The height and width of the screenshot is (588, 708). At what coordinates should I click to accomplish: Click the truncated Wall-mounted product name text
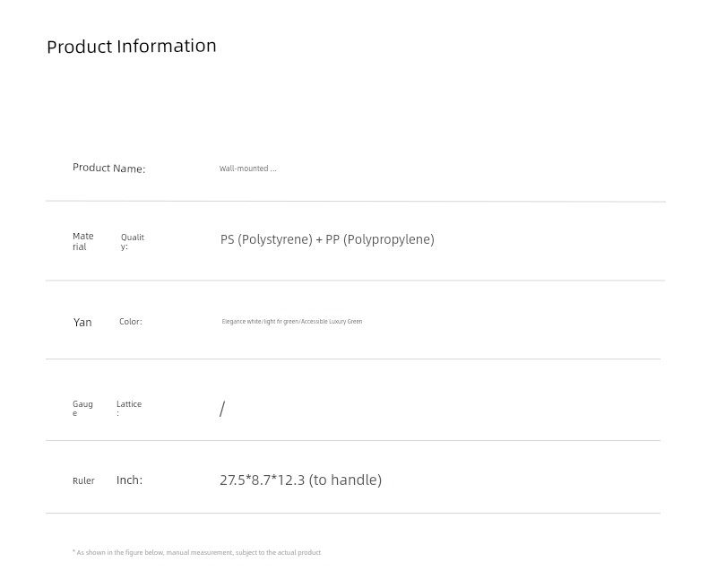[248, 169]
